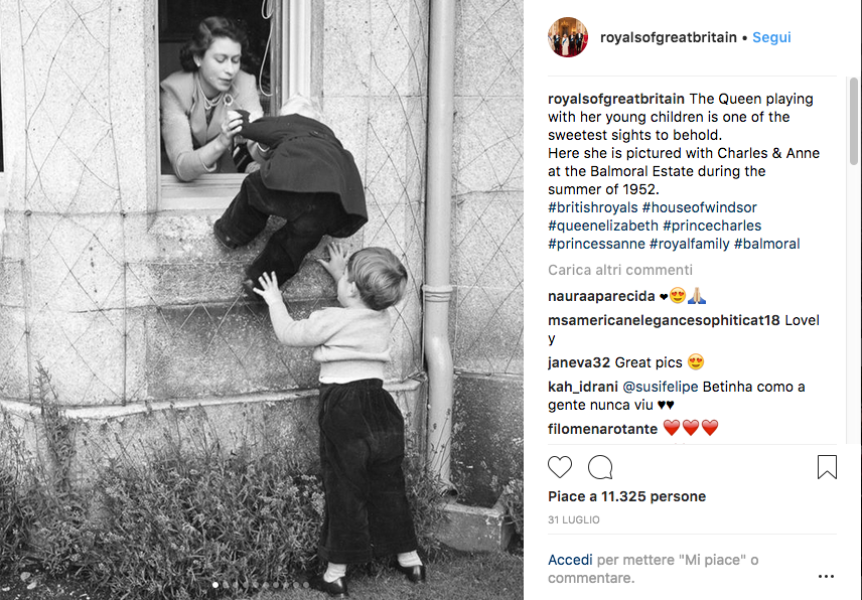Follow account via Segui link
This screenshot has height=600, width=862.
[x=771, y=37]
